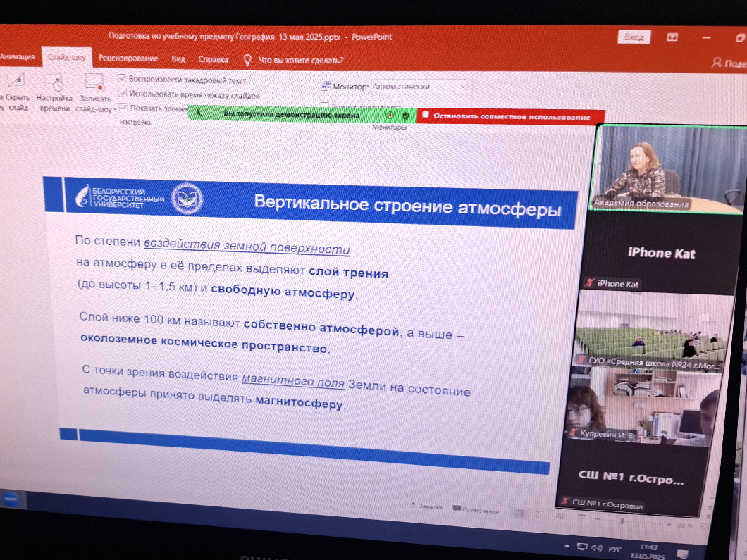Switch to Normal view icon in status bar
Image resolution: width=747 pixels, height=560 pixels.
(519, 514)
